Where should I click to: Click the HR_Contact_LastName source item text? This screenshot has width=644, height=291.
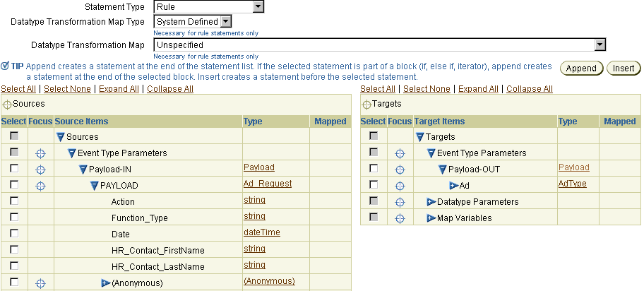coord(157,267)
